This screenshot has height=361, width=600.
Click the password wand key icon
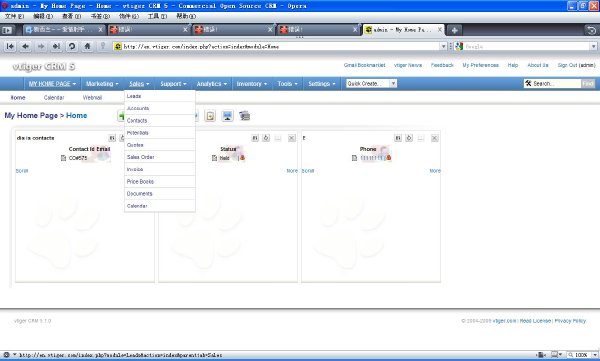103,46
